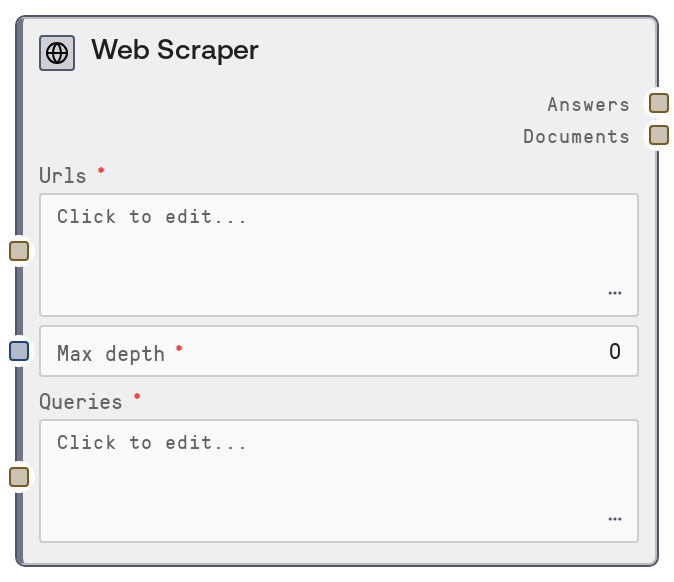Expand the Queries field ellipsis menu
This screenshot has width=674, height=582.
[614, 519]
